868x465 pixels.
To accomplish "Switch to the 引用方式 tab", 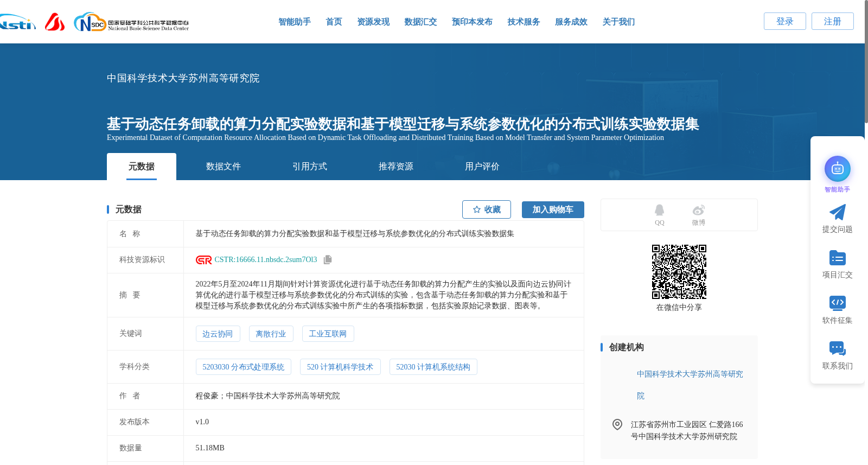I will point(310,167).
